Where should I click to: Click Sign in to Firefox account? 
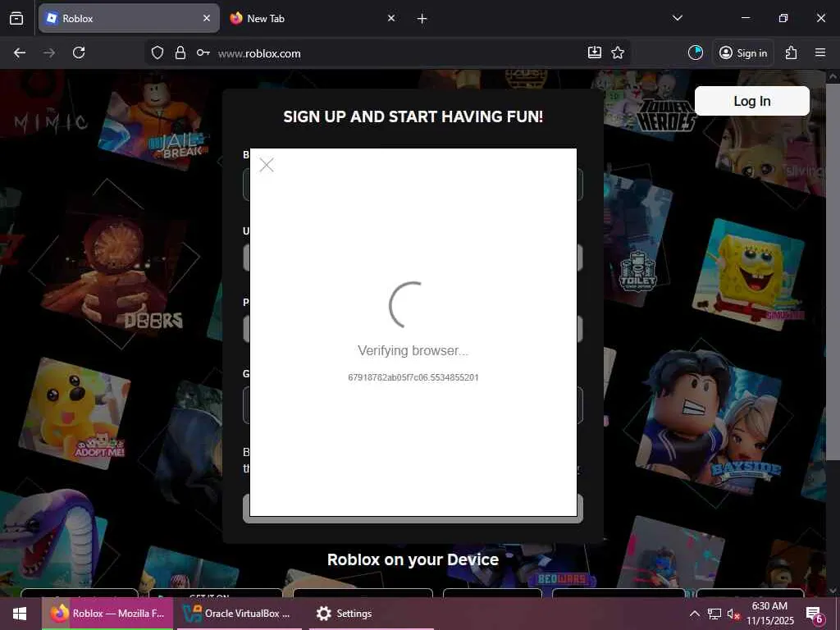pyautogui.click(x=743, y=52)
